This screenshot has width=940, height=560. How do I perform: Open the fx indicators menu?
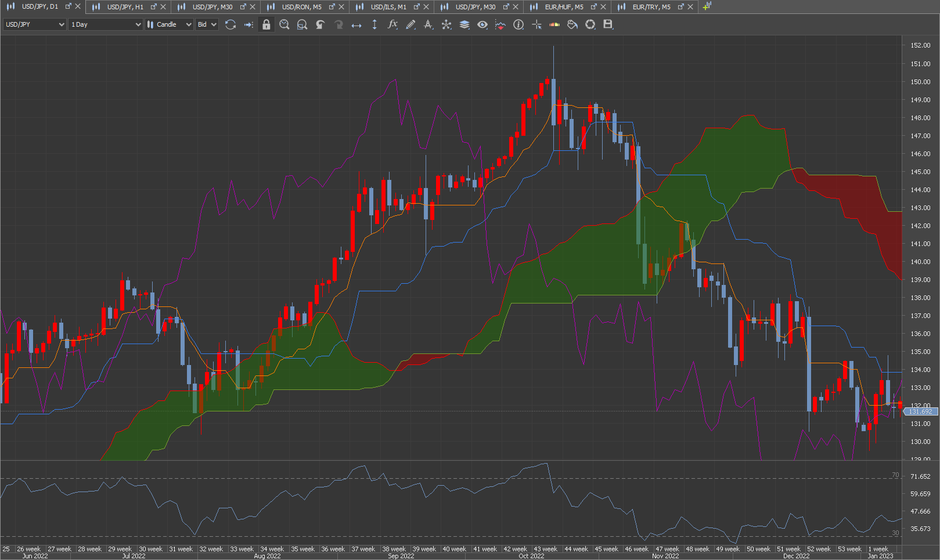pyautogui.click(x=392, y=24)
